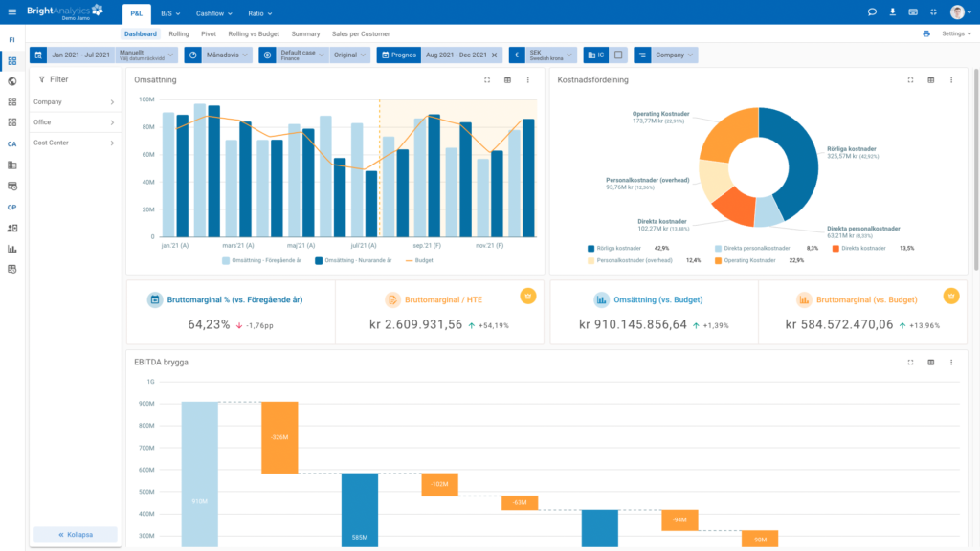Click the Kollapsa button in the filter panel
The width and height of the screenshot is (980, 551).
tap(76, 535)
